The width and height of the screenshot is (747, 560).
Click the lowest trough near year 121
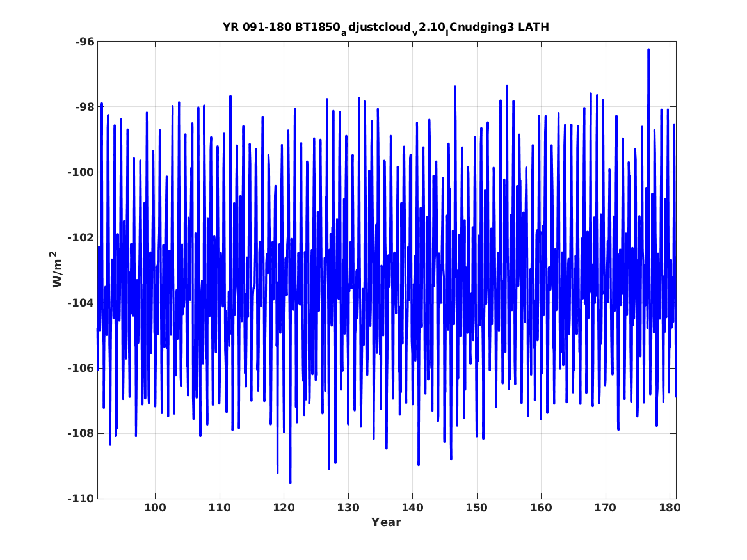coord(290,482)
